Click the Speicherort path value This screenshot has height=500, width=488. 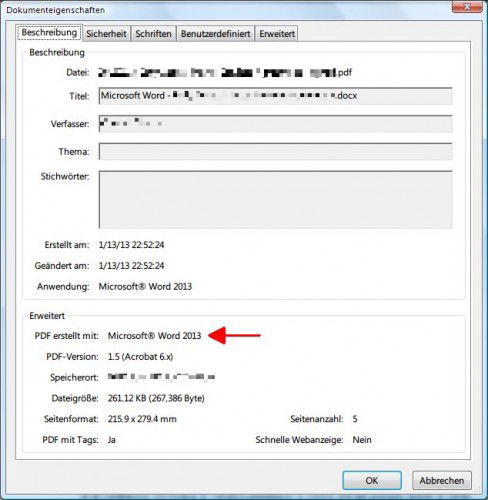tap(161, 377)
